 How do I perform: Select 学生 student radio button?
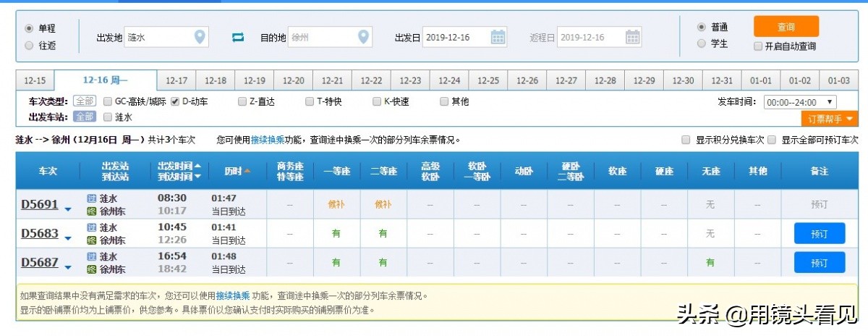[x=701, y=43]
